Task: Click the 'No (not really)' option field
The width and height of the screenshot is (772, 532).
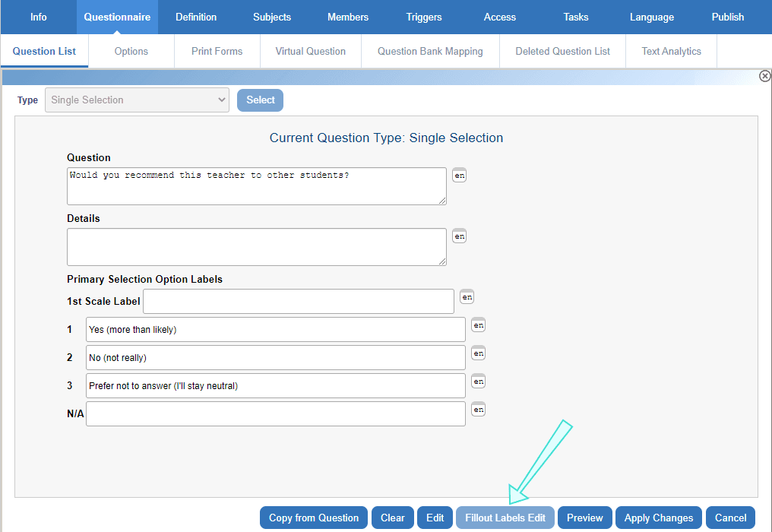Action: coord(276,358)
